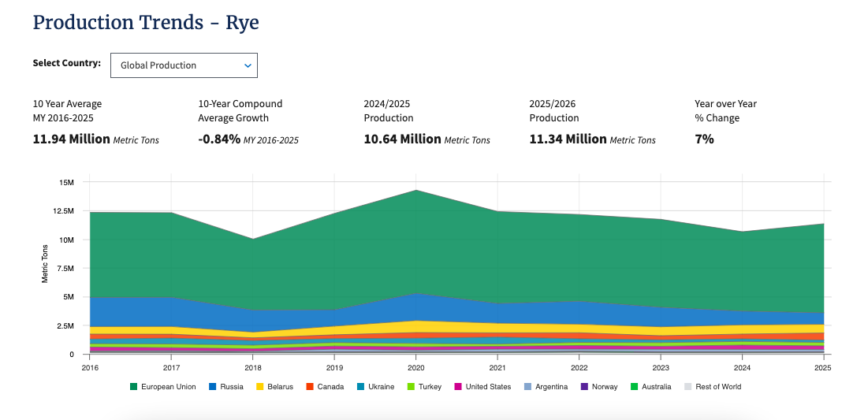Click the 2020 peak of the chart
The height and width of the screenshot is (420, 868).
[415, 190]
